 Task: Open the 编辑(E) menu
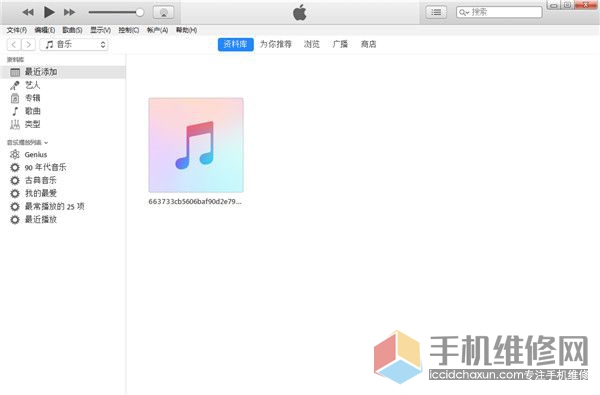45,30
